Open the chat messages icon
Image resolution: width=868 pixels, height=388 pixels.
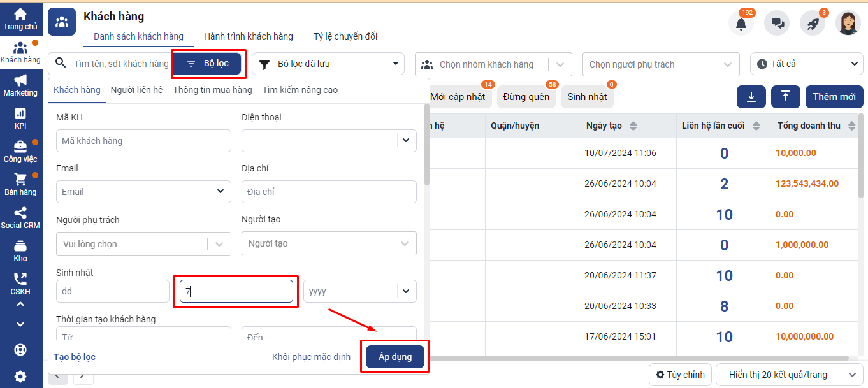pyautogui.click(x=777, y=24)
